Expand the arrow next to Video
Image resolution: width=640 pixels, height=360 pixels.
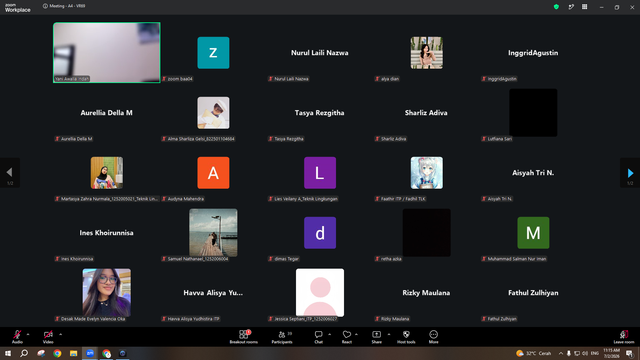(60, 334)
